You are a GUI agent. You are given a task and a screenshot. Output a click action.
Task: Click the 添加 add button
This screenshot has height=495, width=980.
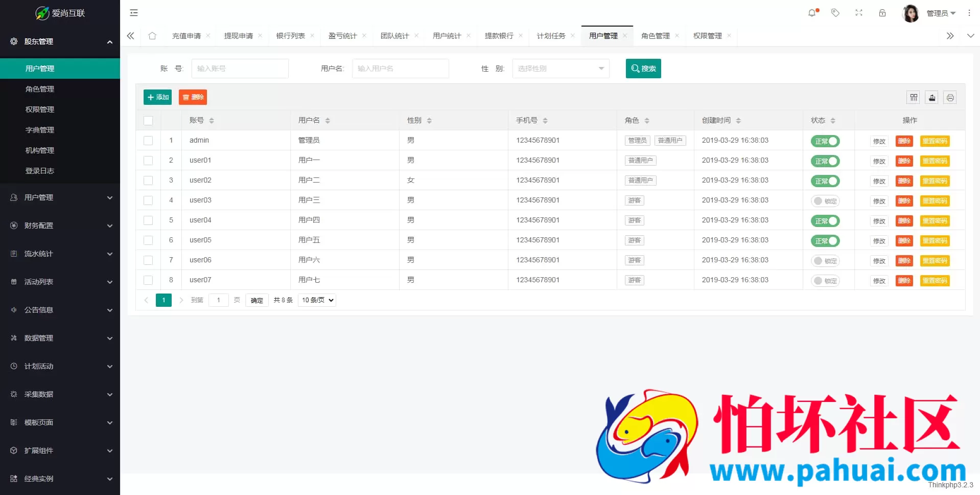pyautogui.click(x=157, y=97)
